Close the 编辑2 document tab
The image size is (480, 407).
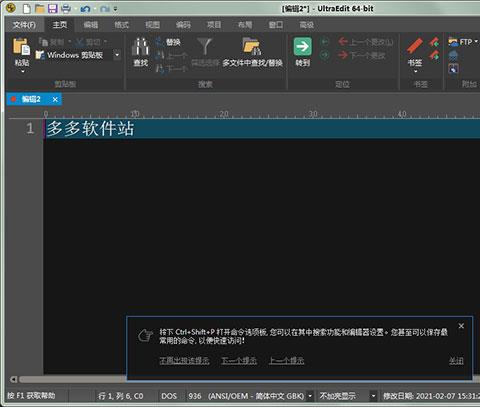55,99
